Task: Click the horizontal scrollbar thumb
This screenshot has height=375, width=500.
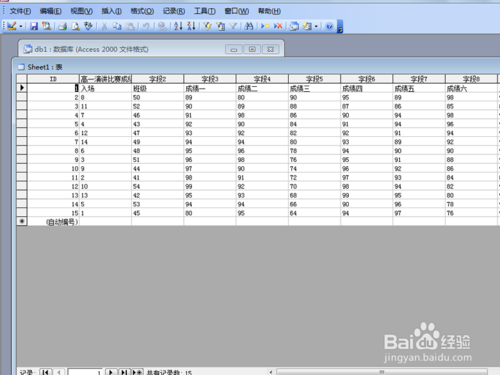Action: (x=382, y=372)
